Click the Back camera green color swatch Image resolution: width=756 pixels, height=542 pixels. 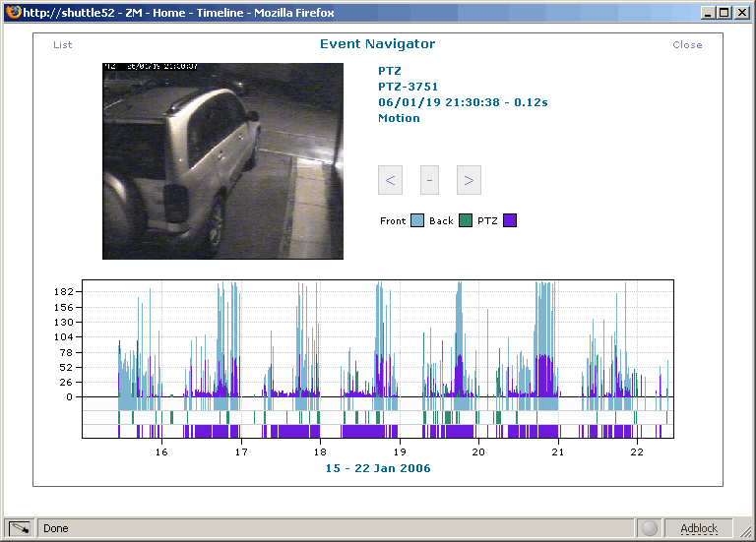(x=466, y=220)
